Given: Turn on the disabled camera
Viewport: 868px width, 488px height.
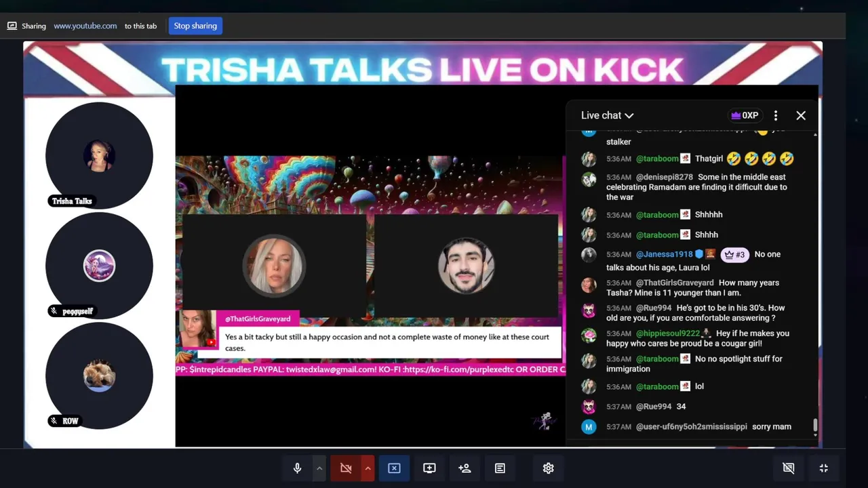Looking at the screenshot, I should tap(346, 468).
